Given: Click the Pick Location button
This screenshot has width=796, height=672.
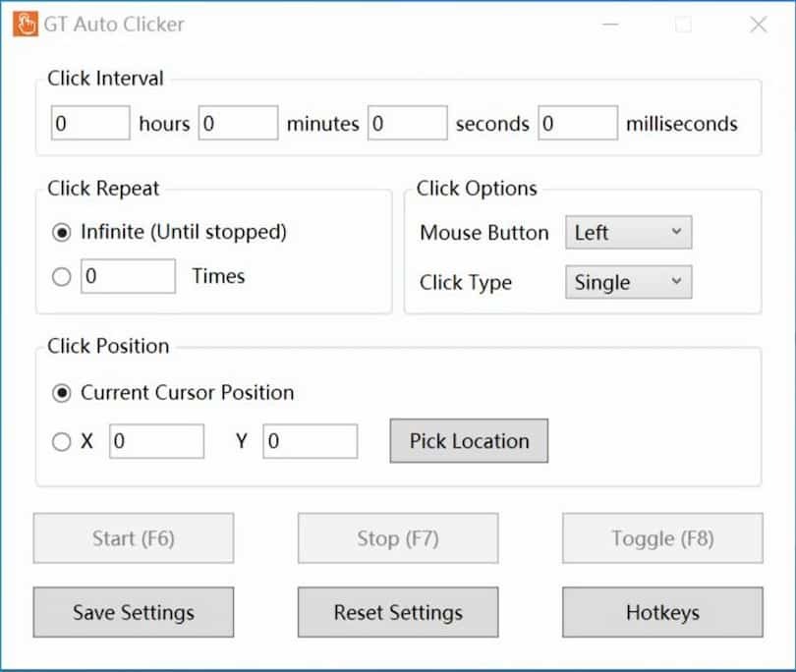Looking at the screenshot, I should coord(469,440).
